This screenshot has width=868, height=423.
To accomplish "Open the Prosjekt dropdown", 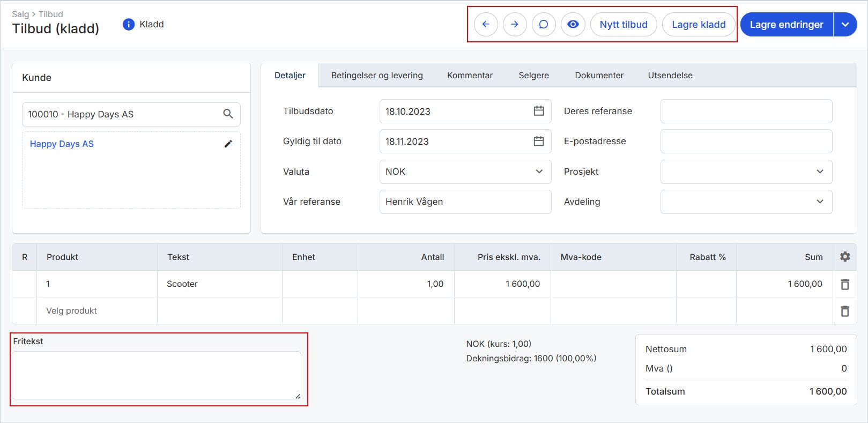I will coord(819,172).
